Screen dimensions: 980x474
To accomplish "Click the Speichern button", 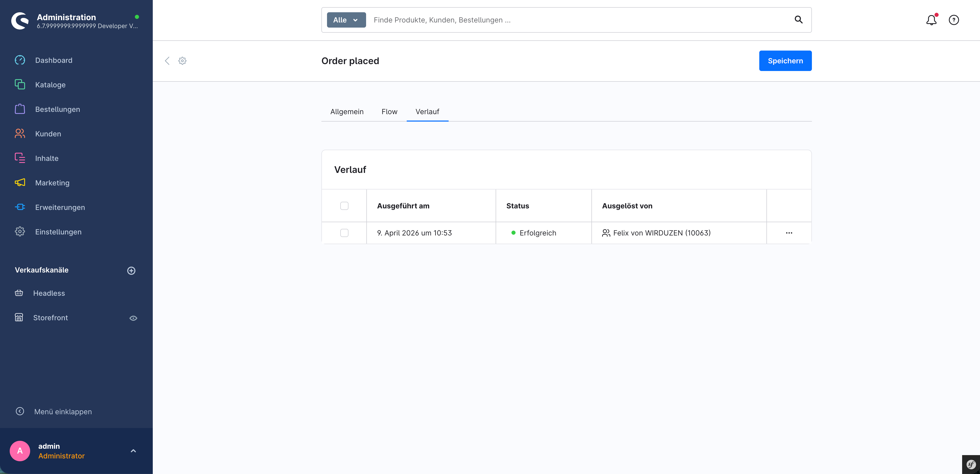I will tap(785, 61).
